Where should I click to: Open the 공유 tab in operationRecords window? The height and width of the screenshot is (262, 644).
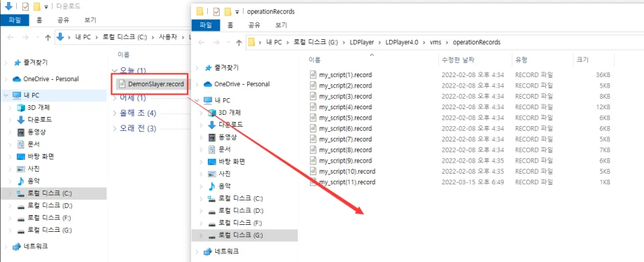(254, 25)
